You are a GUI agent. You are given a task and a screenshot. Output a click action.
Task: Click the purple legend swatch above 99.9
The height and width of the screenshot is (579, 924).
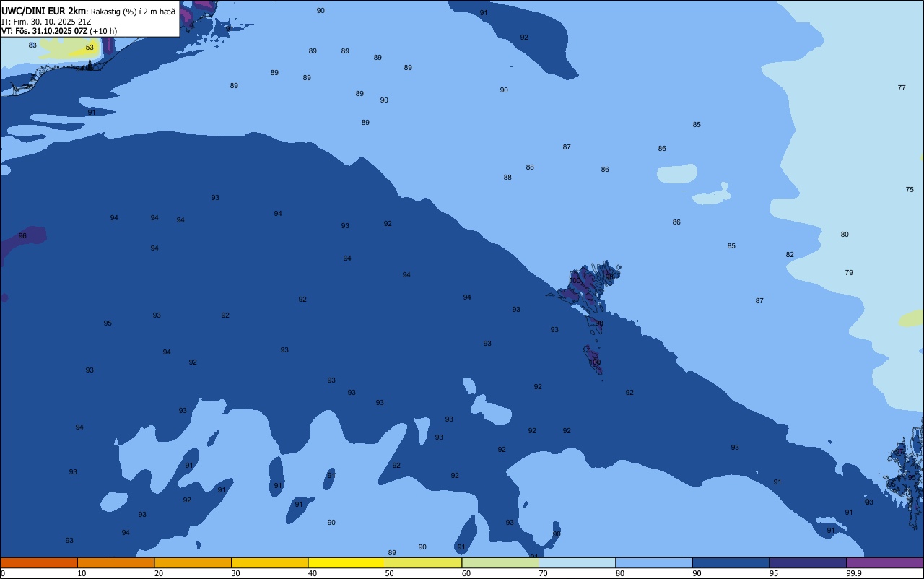click(x=884, y=562)
